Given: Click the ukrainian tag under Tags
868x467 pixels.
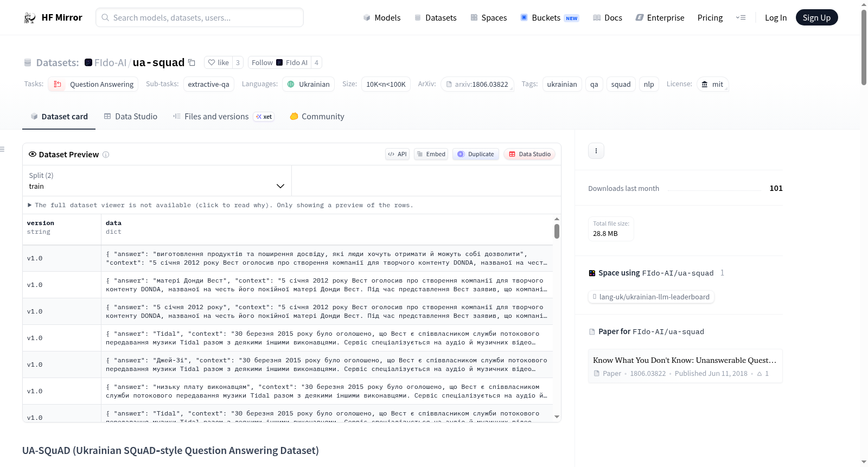Looking at the screenshot, I should pos(562,84).
